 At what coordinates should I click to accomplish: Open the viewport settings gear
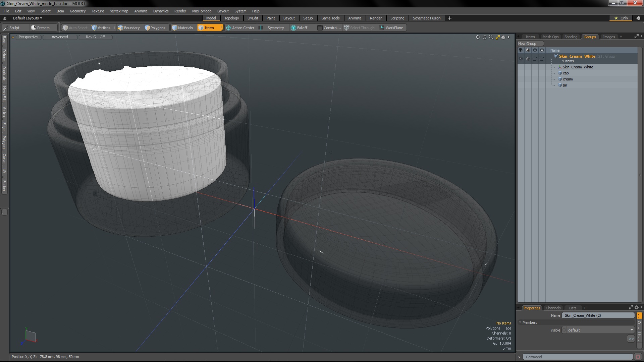pyautogui.click(x=503, y=37)
